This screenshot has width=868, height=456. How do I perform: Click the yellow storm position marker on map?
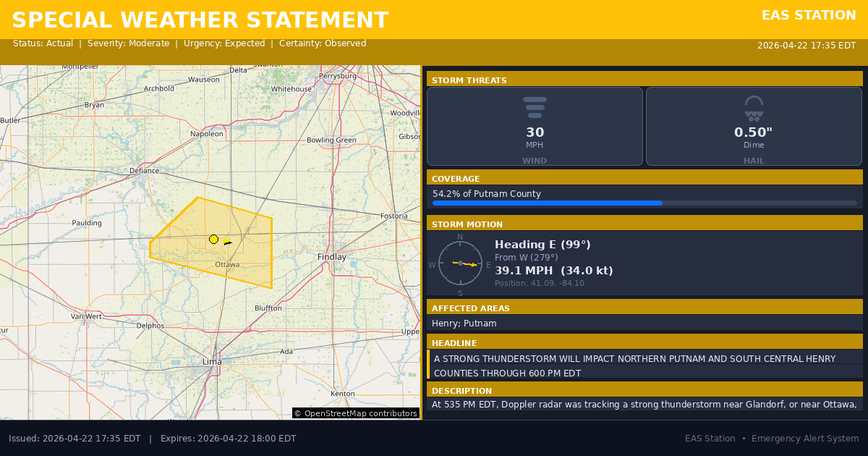click(x=213, y=239)
